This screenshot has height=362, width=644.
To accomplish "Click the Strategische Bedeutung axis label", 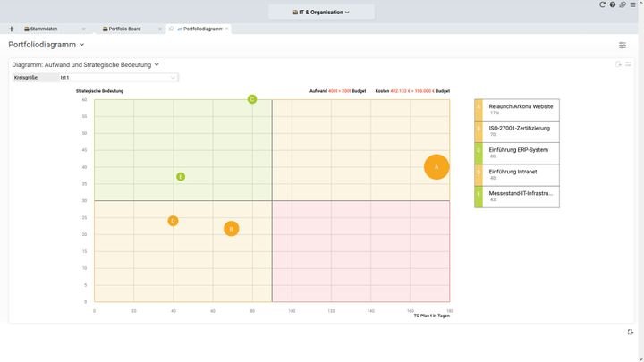I will pos(99,91).
